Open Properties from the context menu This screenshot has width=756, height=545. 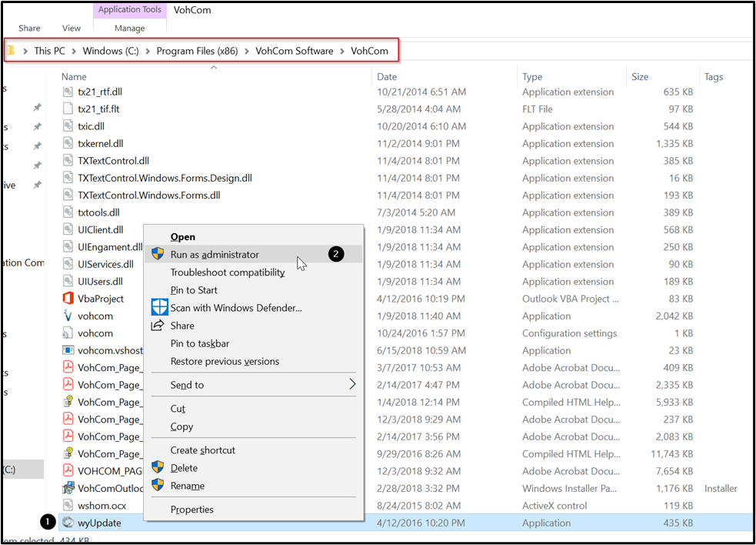pos(253,510)
